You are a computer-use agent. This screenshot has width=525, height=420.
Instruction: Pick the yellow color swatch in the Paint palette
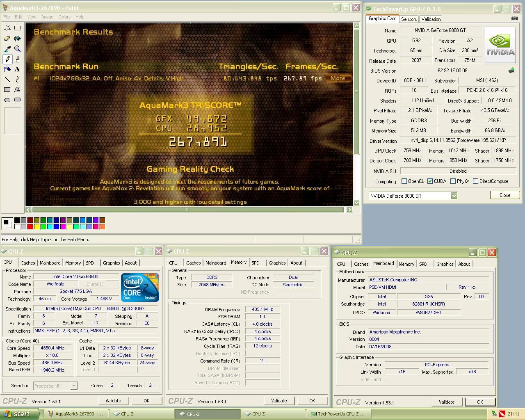37,226
